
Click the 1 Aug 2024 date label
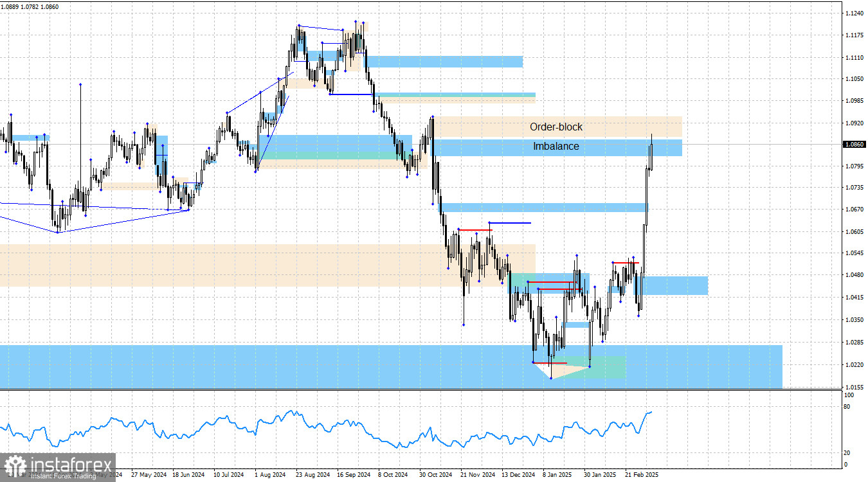point(270,475)
